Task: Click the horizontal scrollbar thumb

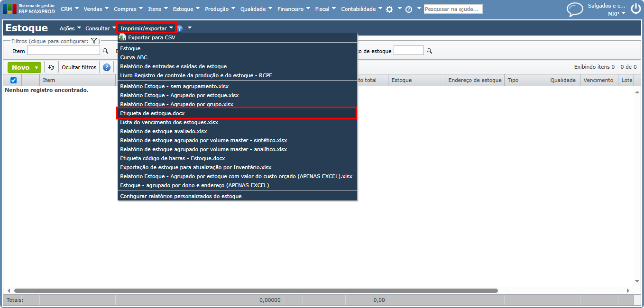Action: (x=256, y=290)
